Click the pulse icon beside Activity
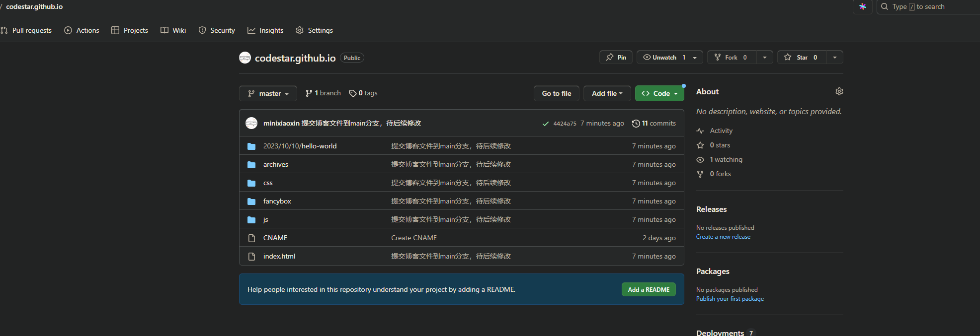Screen dimensions: 980x336 (x=700, y=131)
